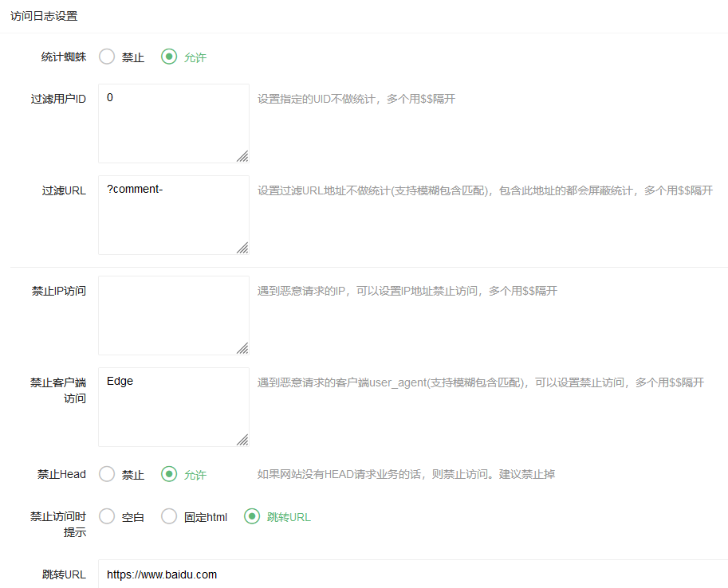Click hint 设置指定的UID不做统计

tap(356, 99)
